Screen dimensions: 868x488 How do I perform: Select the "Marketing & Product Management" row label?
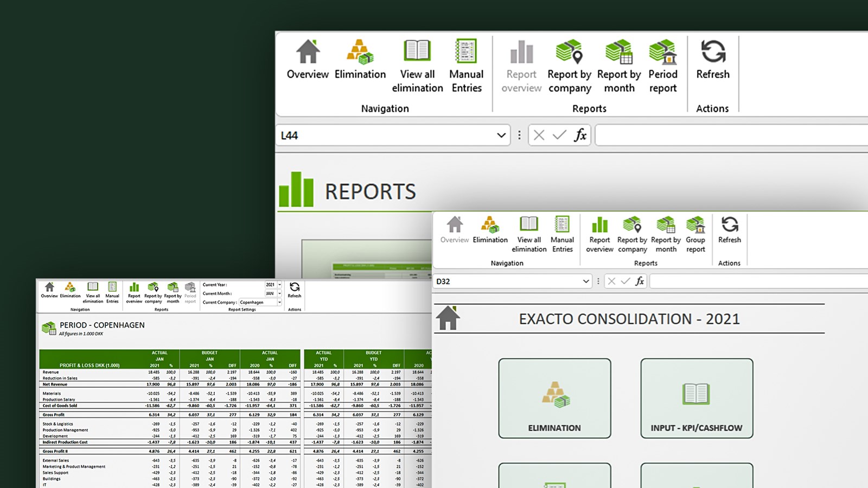point(74,466)
